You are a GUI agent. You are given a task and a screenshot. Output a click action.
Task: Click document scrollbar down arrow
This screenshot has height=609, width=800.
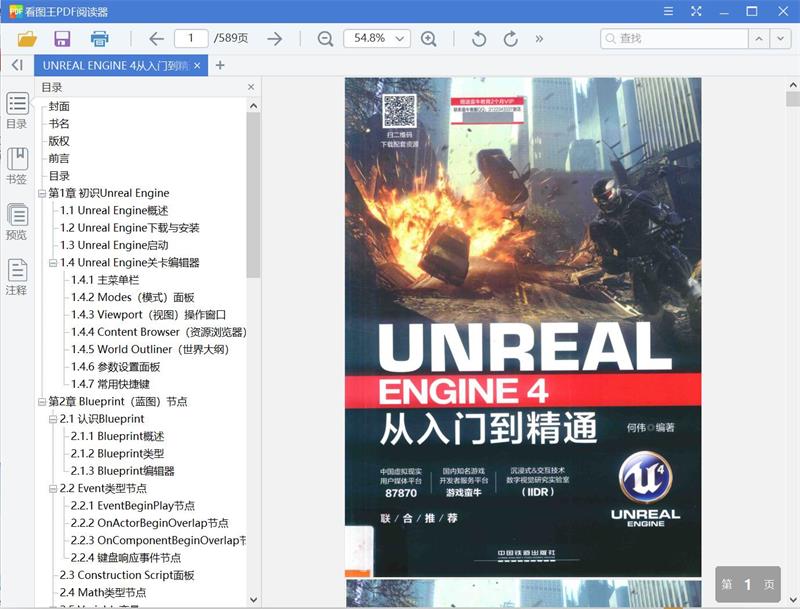click(793, 600)
